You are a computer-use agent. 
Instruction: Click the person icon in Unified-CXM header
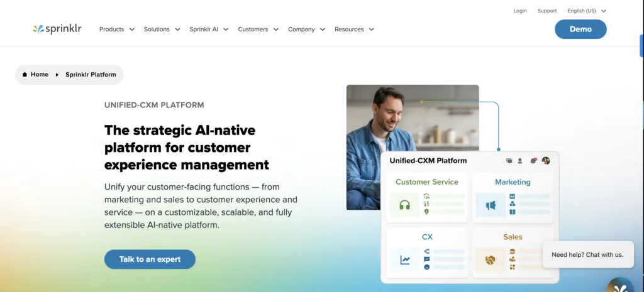520,161
